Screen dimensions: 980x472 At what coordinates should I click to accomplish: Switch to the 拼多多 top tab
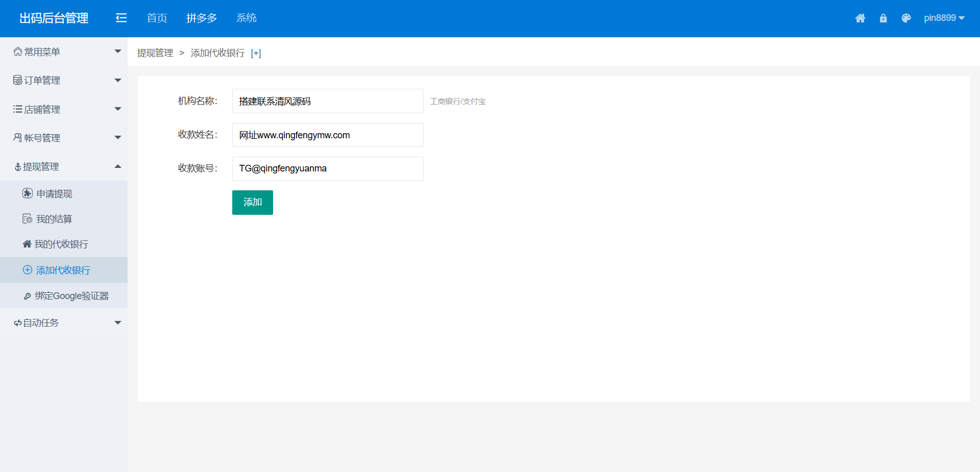pyautogui.click(x=202, y=18)
